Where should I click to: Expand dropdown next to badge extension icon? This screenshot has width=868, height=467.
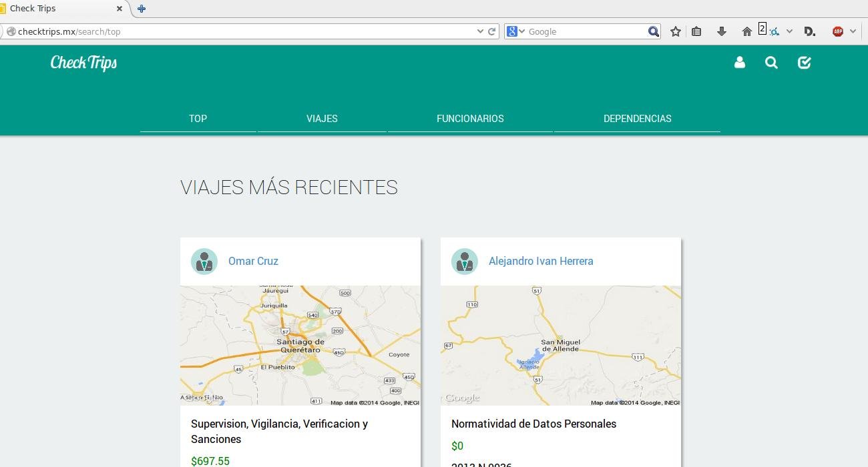click(x=789, y=31)
